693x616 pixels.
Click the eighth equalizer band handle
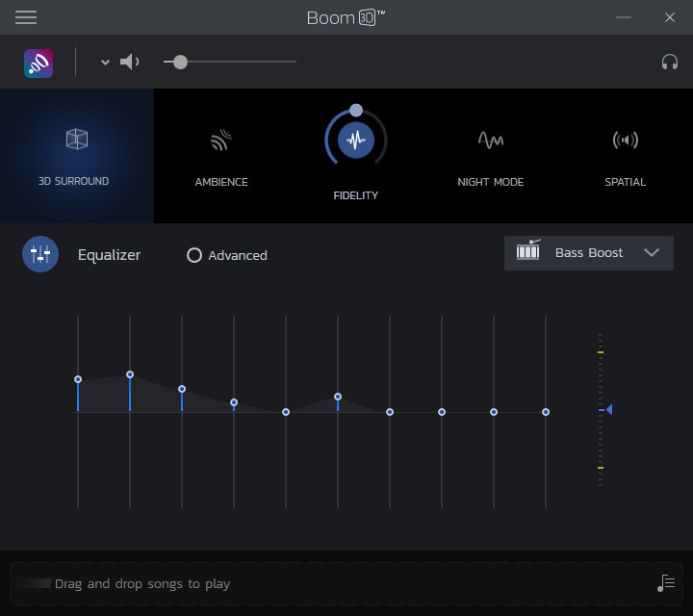[x=442, y=412]
